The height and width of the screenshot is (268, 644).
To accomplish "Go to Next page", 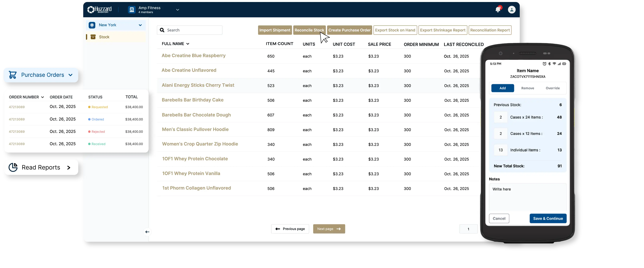I will coord(329,229).
